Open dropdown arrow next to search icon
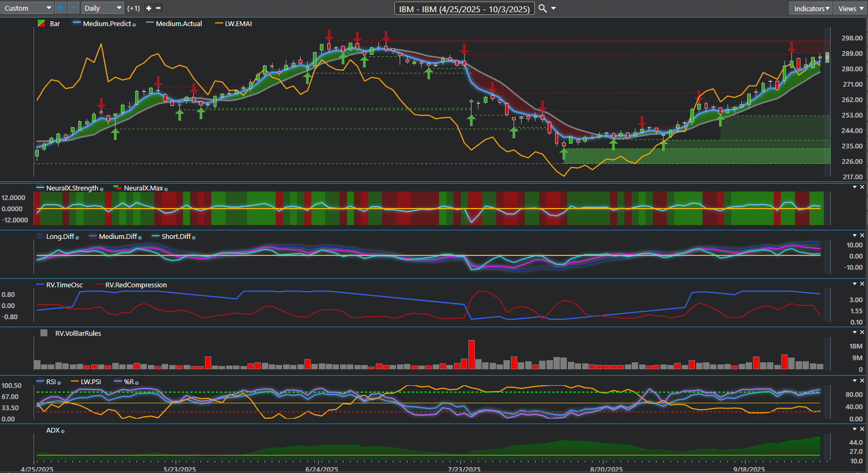The width and height of the screenshot is (868, 473). click(553, 8)
